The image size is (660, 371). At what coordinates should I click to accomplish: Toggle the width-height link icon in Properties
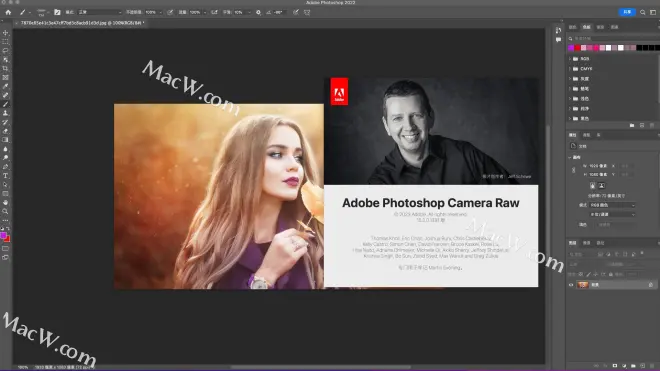[x=573, y=170]
